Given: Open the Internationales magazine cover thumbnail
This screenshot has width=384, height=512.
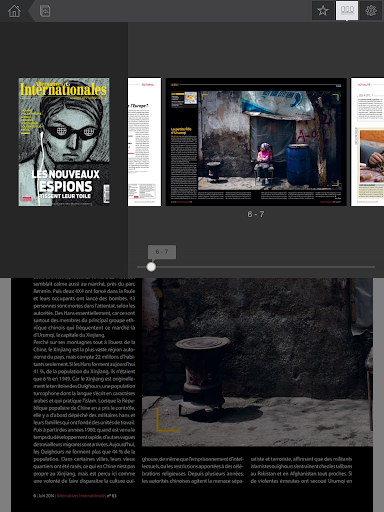Looking at the screenshot, I should pyautogui.click(x=64, y=142).
